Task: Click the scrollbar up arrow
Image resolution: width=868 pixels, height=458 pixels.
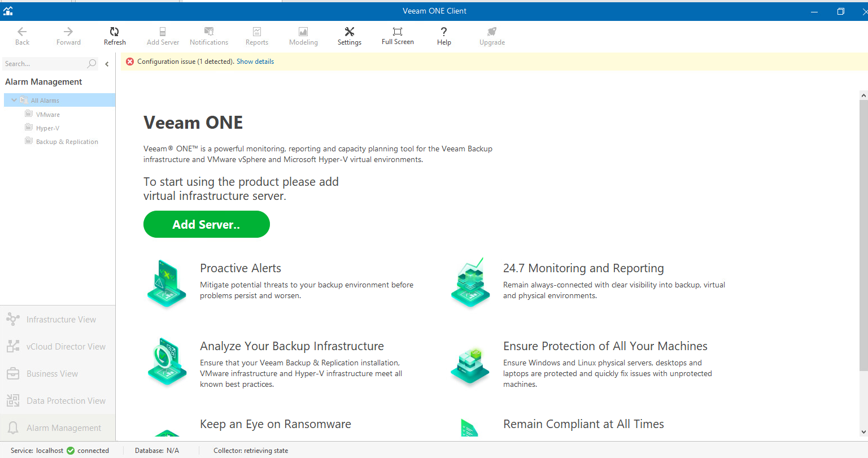Action: click(863, 95)
